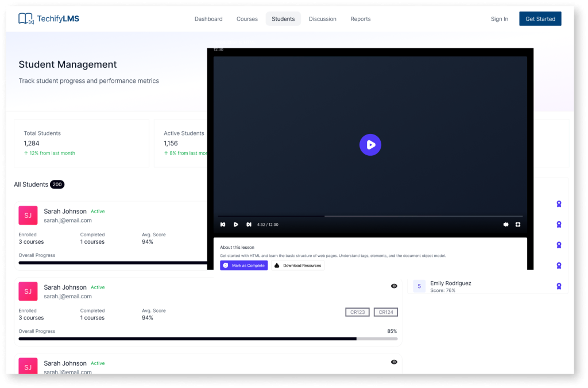Mute the video using the volume icon
This screenshot has width=588, height=388.
[506, 224]
